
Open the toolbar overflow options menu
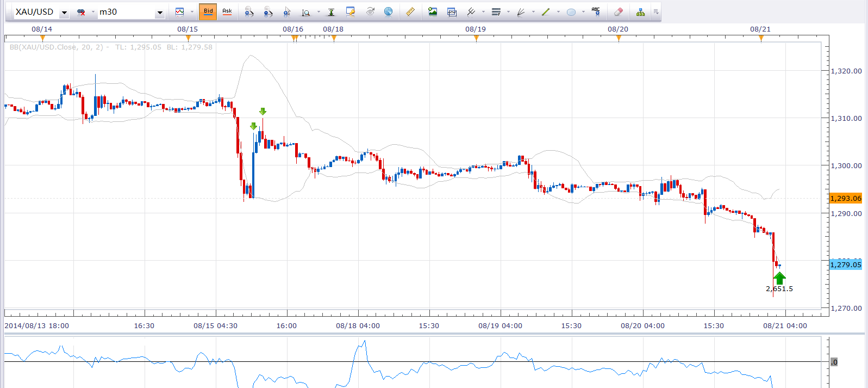coord(656,12)
